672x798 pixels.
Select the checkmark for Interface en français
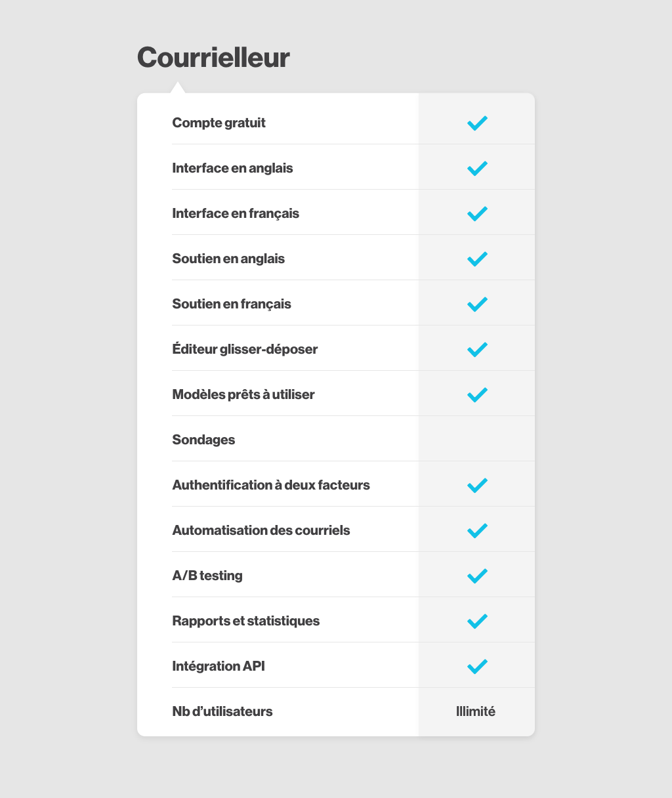point(477,213)
